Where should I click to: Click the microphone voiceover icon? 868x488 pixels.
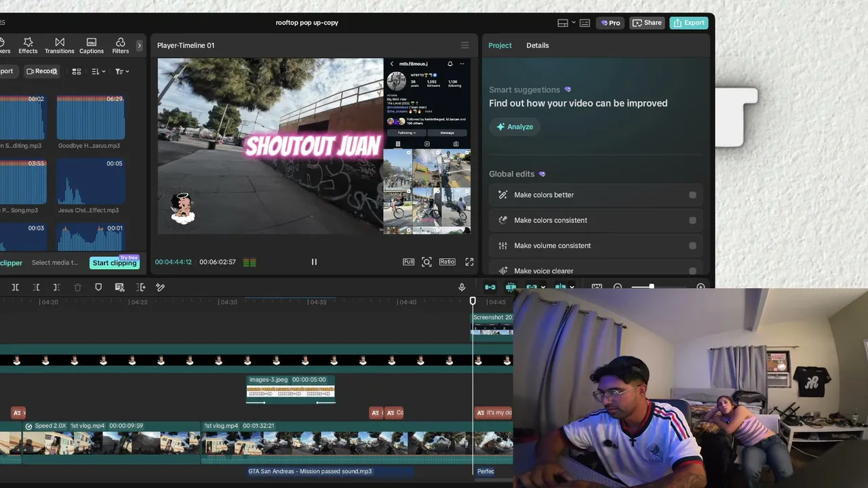462,287
